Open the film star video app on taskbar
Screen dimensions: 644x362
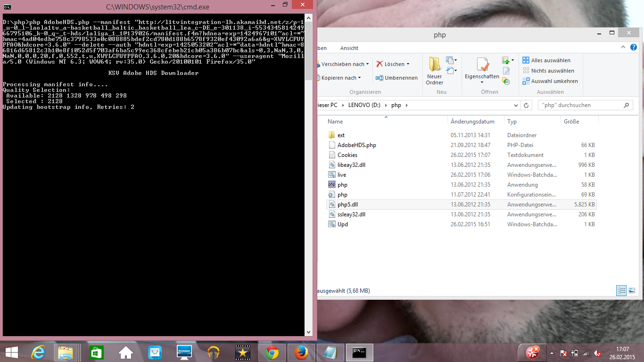tap(242, 353)
